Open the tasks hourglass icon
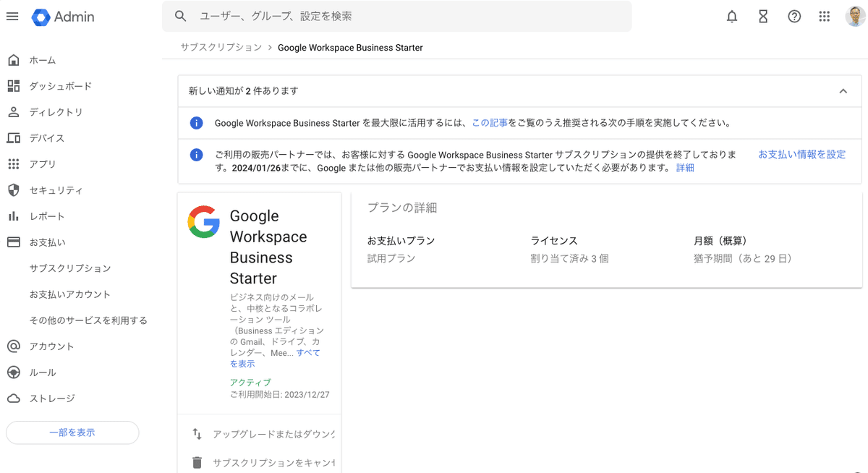Viewport: 868px width, 473px height. point(763,17)
